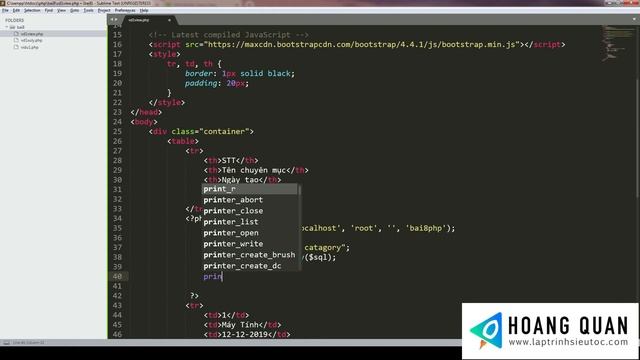The height and width of the screenshot is (360, 640).
Task: Open the Find menu
Action: click(49, 10)
